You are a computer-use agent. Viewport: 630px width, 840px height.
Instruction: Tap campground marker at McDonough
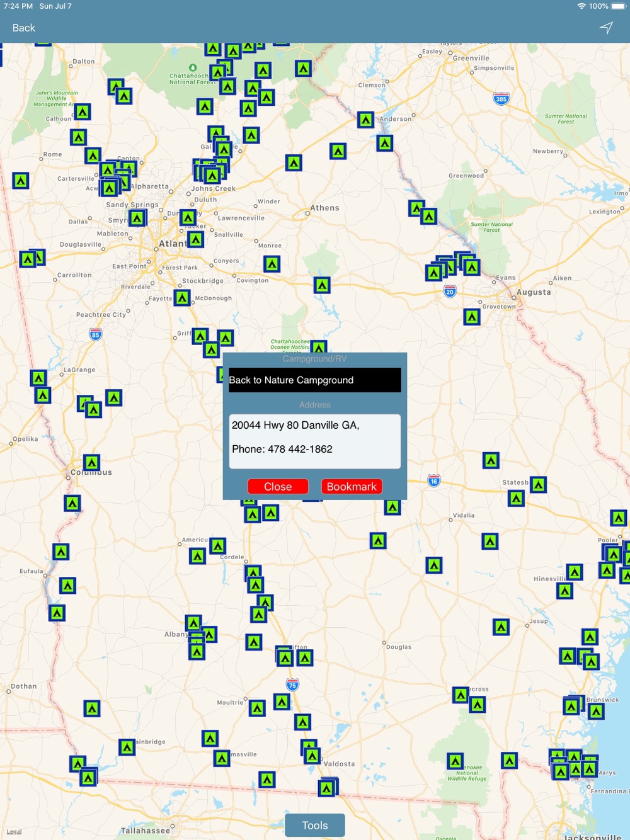(183, 298)
